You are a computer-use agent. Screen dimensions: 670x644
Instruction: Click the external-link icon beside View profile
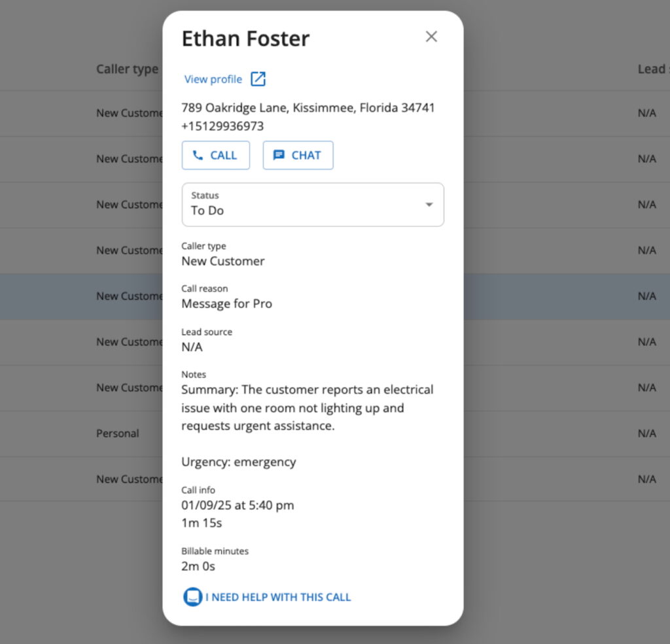(258, 79)
